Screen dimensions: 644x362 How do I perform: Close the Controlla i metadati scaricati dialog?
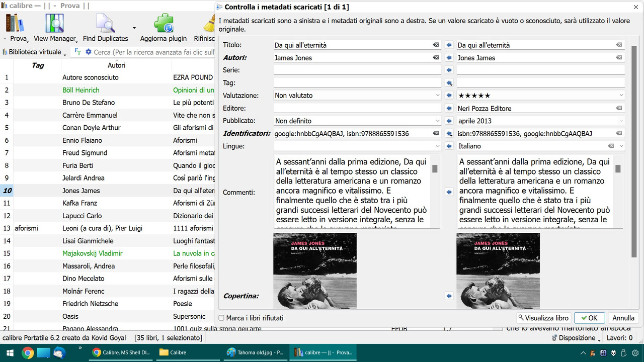point(635,7)
